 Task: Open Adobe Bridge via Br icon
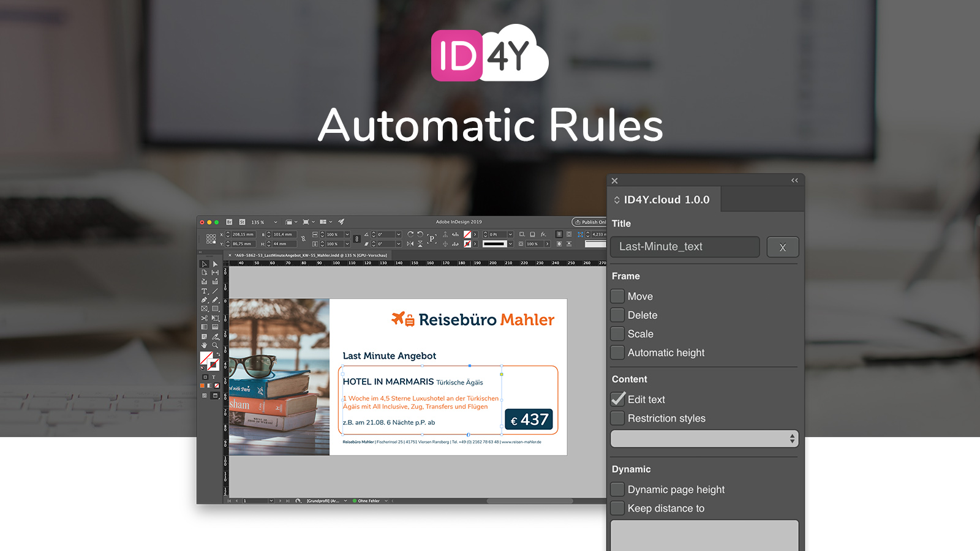coord(229,222)
